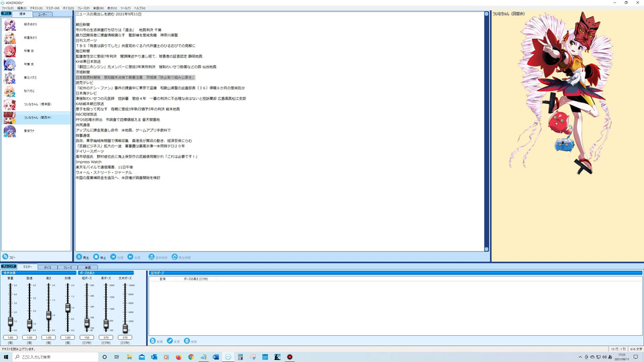Open Word from the taskbar
This screenshot has height=362, width=644.
tap(215, 357)
